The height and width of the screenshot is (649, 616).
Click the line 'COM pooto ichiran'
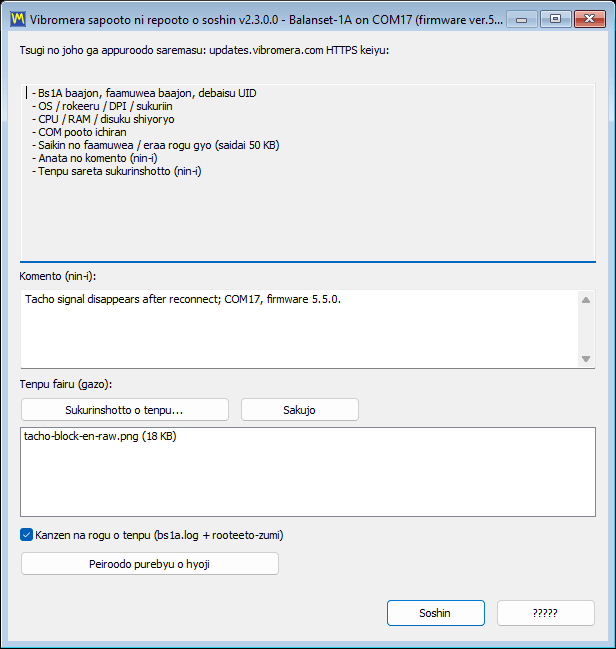click(x=79, y=132)
